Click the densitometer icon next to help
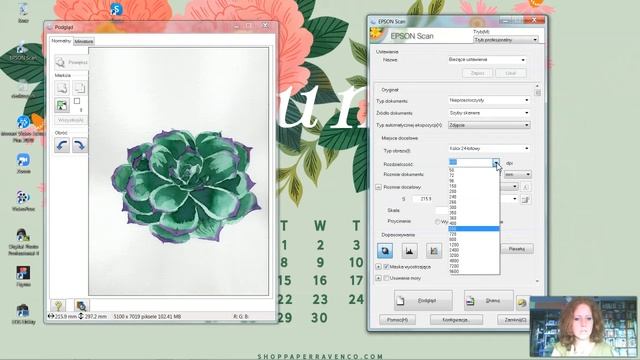The width and height of the screenshot is (640, 360). tap(81, 305)
